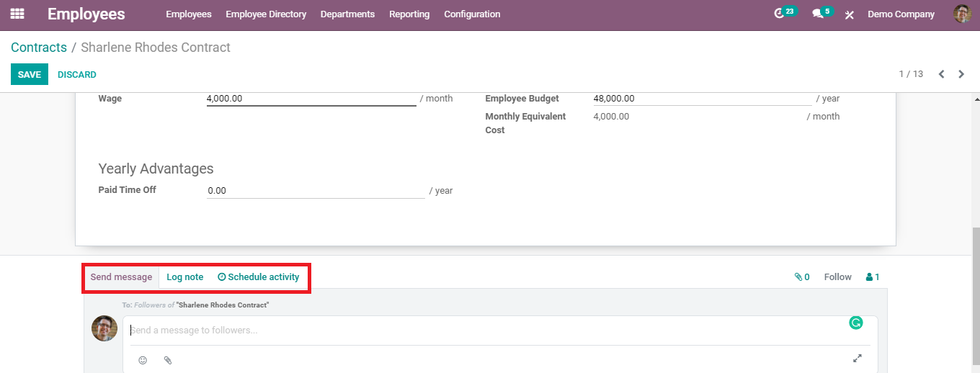The image size is (980, 373).
Task: Click Schedule activity
Action: point(259,277)
